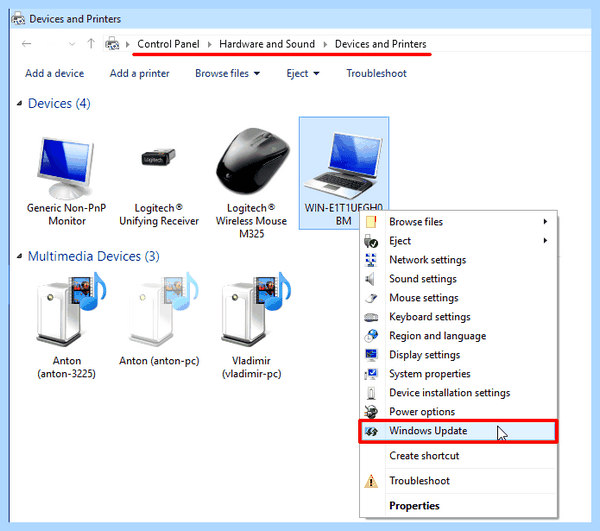Click the Generic Non-PnP Monitor icon
Viewport: 600px width, 531px height.
click(x=66, y=168)
